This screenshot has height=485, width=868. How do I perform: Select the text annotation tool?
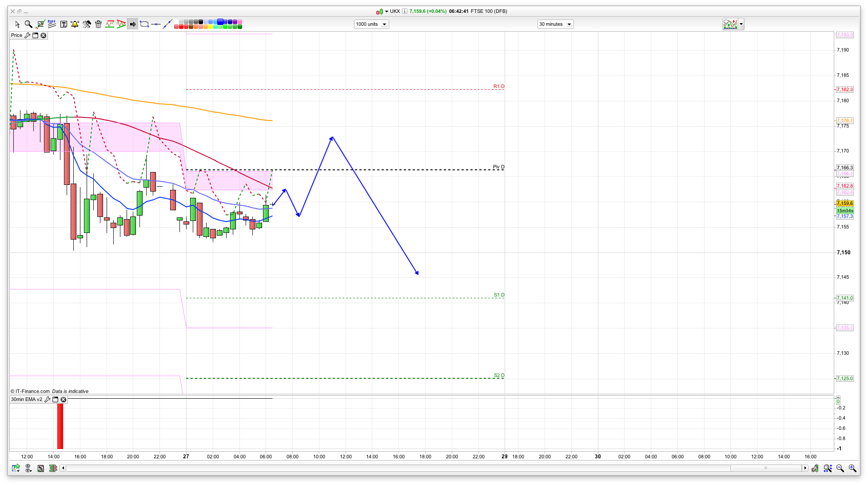point(64,24)
